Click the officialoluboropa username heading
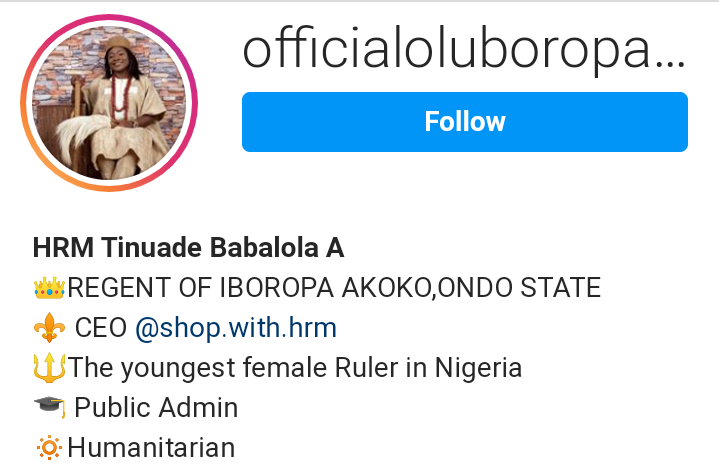The height and width of the screenshot is (475, 719). point(464,51)
